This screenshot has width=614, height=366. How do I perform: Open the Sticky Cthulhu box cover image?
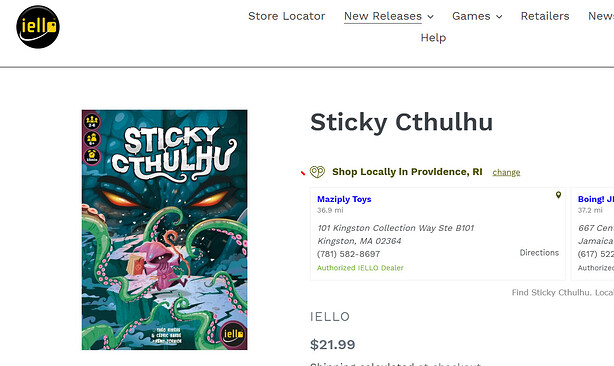pos(164,230)
